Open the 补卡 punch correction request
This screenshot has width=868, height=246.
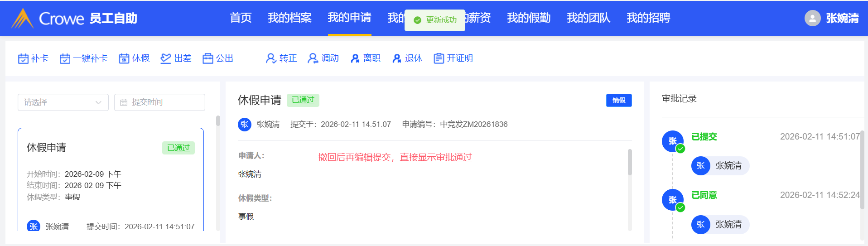click(x=33, y=58)
